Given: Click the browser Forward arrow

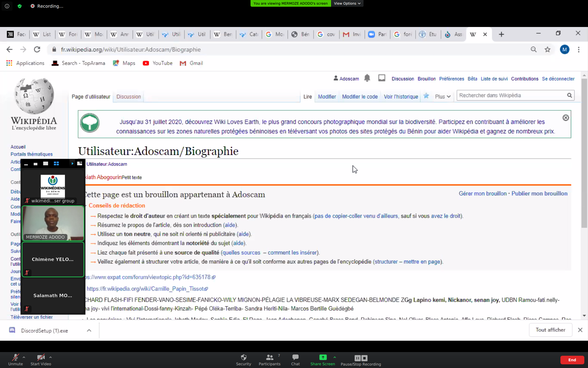Looking at the screenshot, I should coord(23,49).
